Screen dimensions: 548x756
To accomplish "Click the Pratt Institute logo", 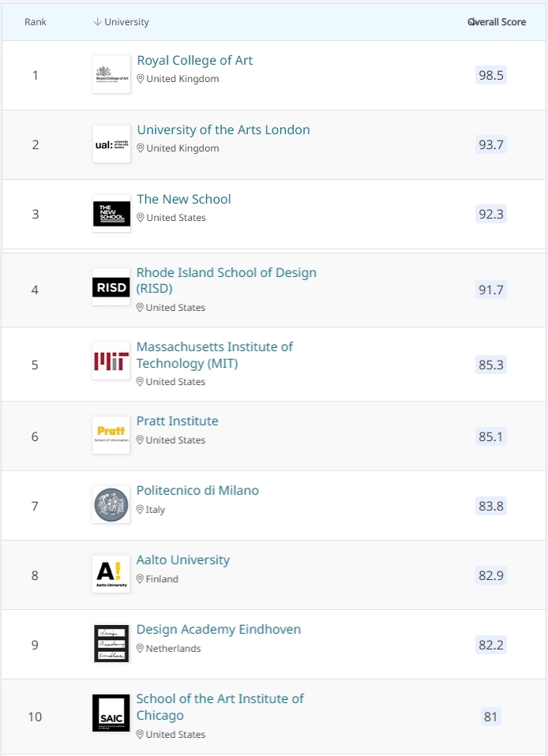I will point(111,436).
